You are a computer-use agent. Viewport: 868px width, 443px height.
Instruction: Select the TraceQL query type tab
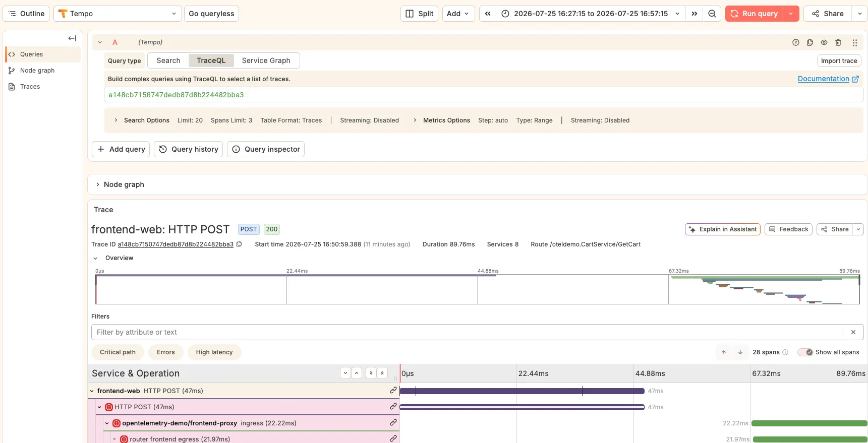point(211,60)
